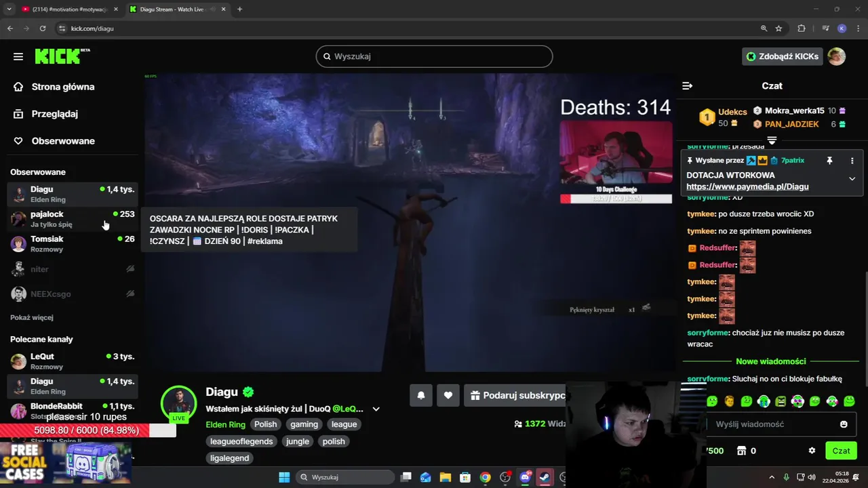Open Windows Start menu
Screen dimensions: 868x488
284,477
